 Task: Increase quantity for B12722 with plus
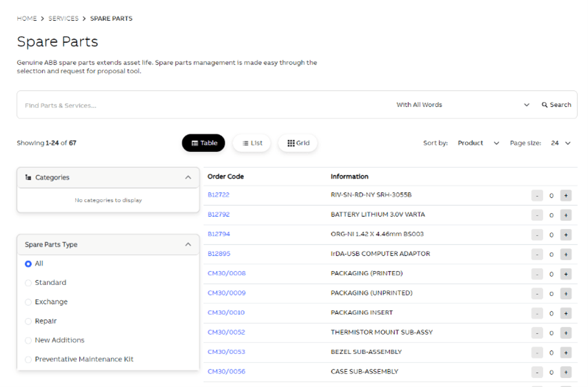coord(565,195)
